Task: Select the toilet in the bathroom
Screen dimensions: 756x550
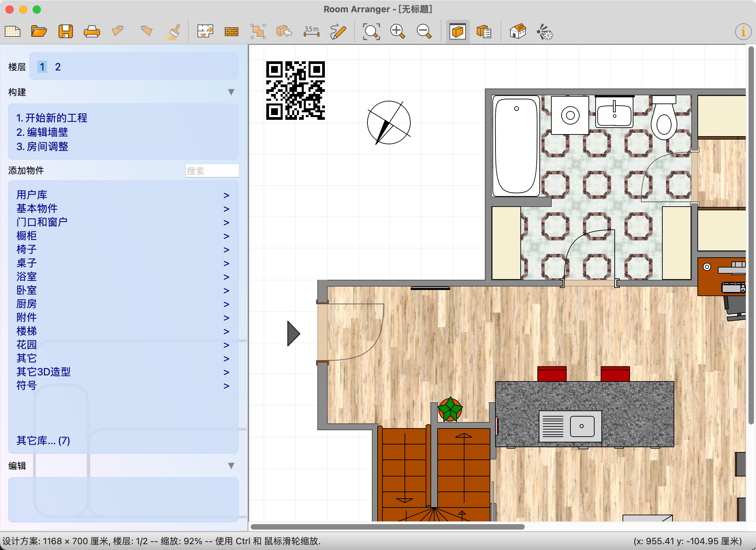Action: click(x=664, y=118)
